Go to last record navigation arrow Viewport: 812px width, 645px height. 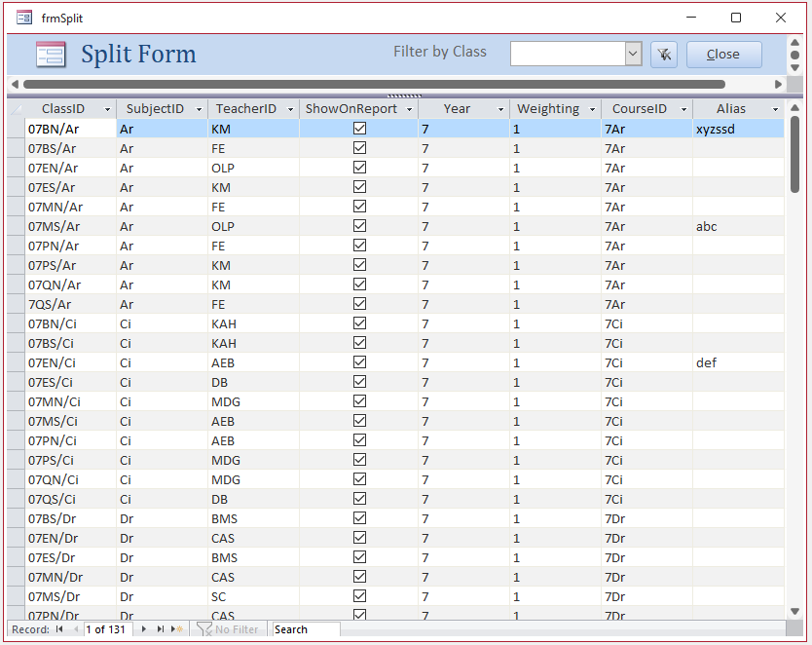(x=161, y=629)
